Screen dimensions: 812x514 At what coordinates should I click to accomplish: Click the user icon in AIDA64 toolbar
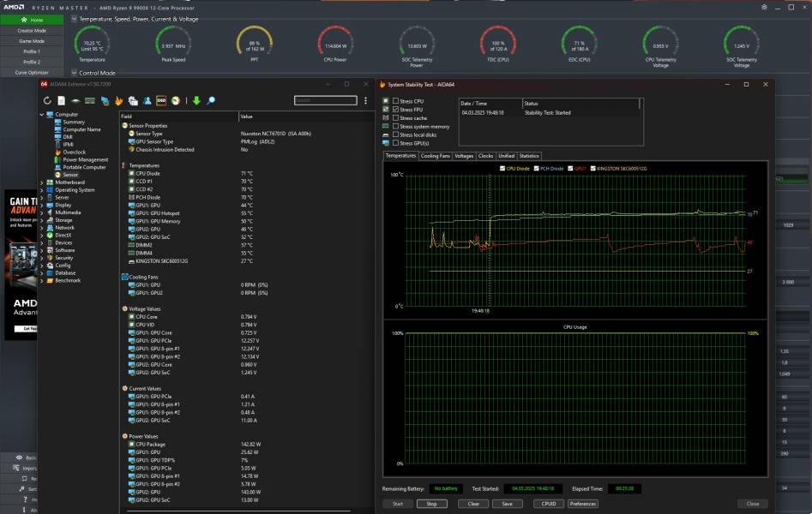click(147, 100)
